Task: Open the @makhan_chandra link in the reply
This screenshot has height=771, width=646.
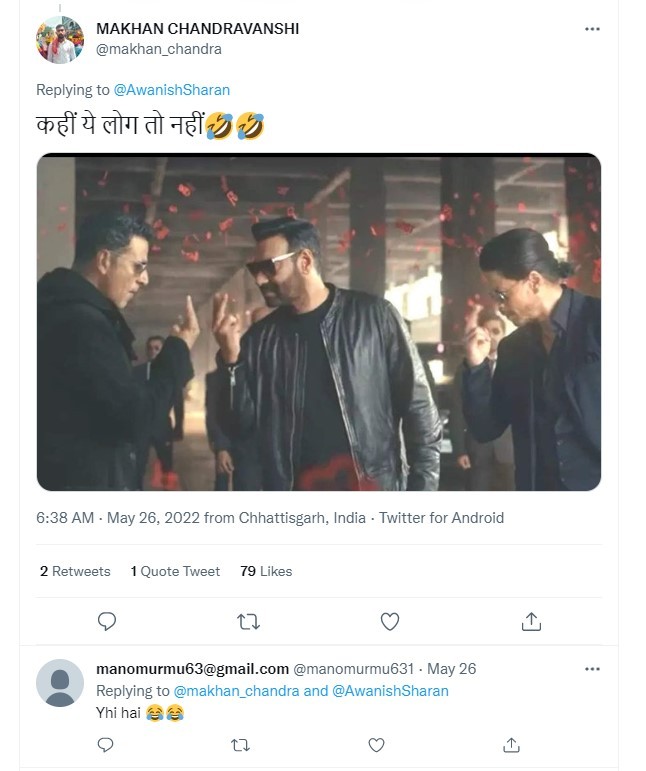Action: pos(236,691)
